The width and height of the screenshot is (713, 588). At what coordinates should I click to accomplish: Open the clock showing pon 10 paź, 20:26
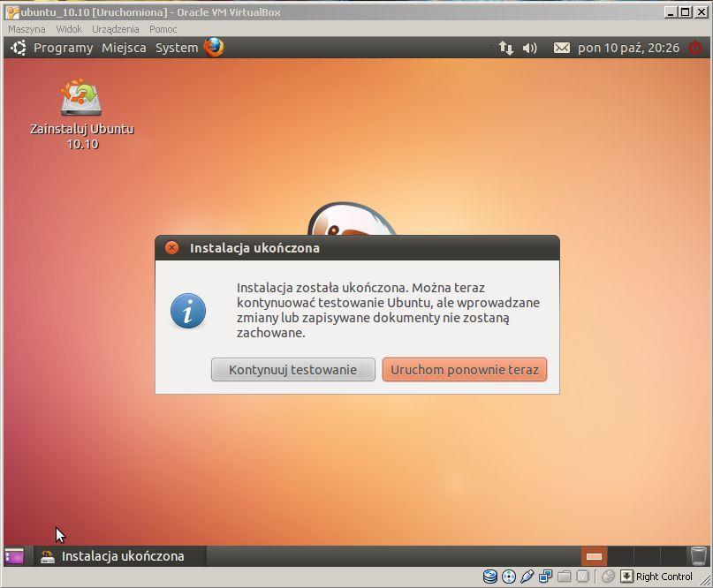tap(628, 48)
